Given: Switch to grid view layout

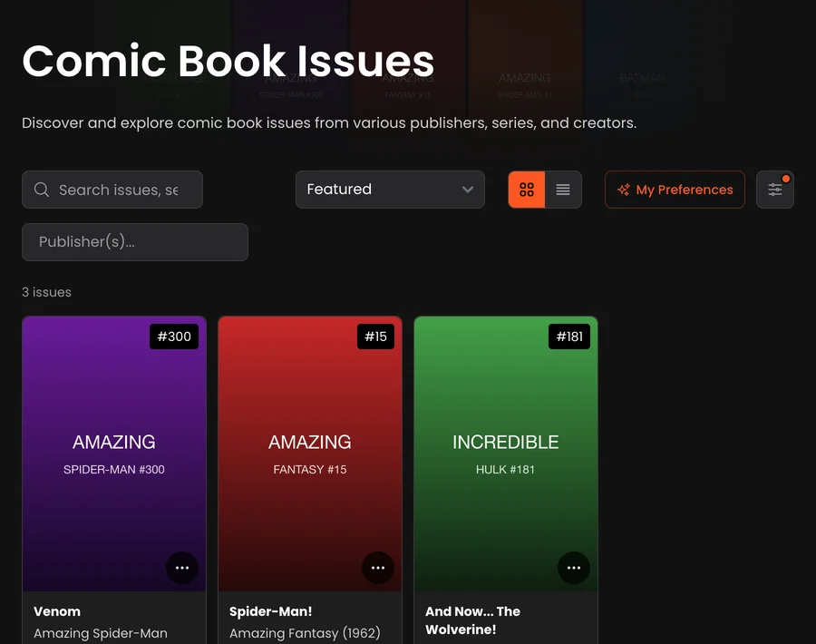Looking at the screenshot, I should point(527,190).
